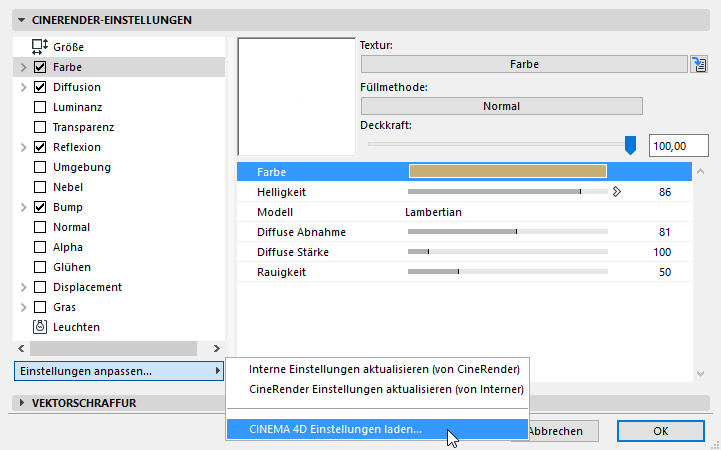Expand the Diffusion tree chevron

(x=23, y=87)
